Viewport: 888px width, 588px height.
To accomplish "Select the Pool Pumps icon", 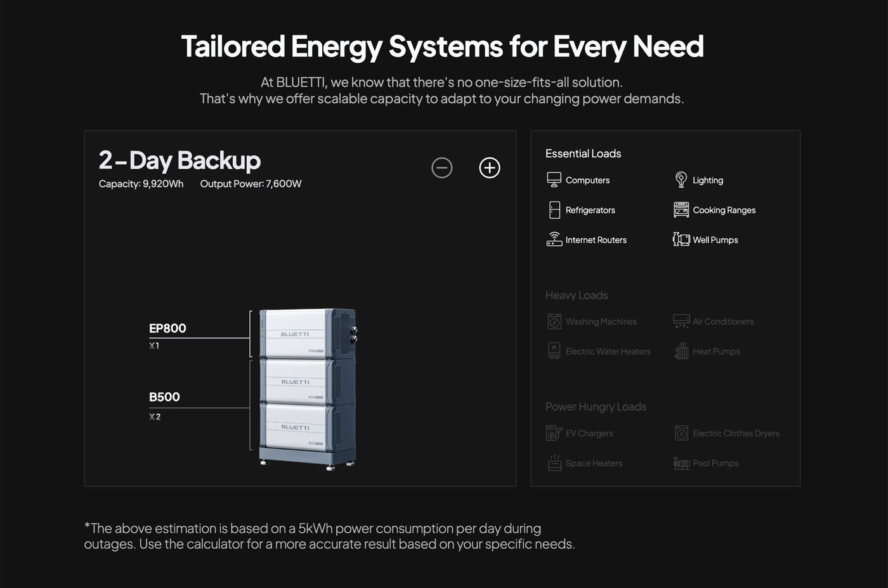I will coord(681,463).
